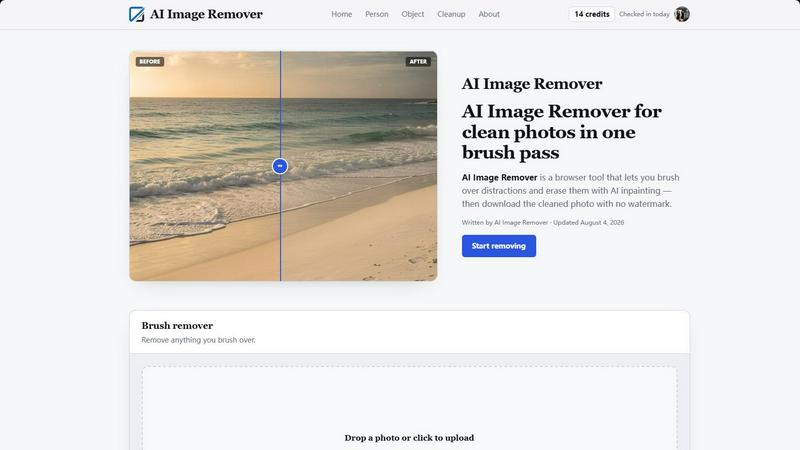Screen dimensions: 800x450
Task: Click the Start removing button
Action: point(498,246)
